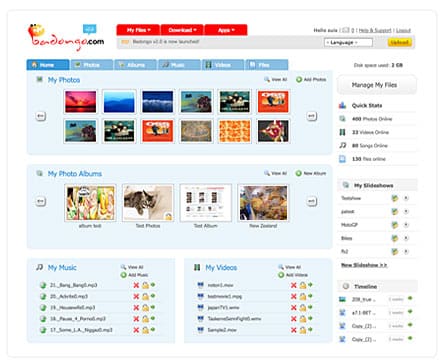
Task: Click the yellow Upload button
Action: click(x=399, y=42)
